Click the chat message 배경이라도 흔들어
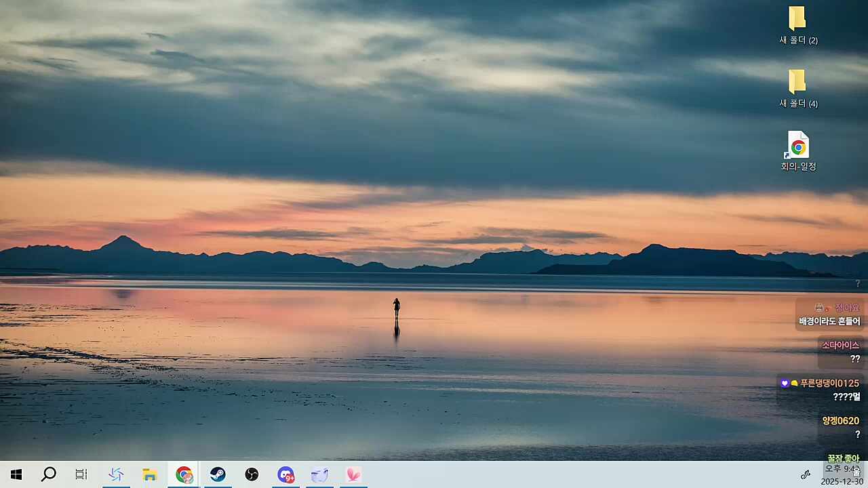 click(x=829, y=321)
